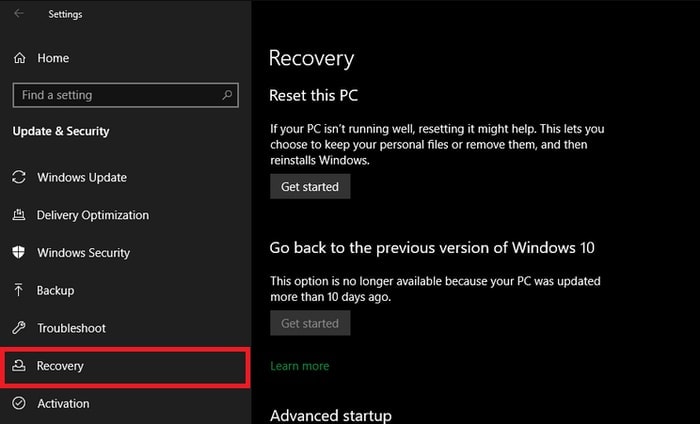Click the Activation checkmark circle icon
Image resolution: width=700 pixels, height=424 pixels.
(19, 403)
